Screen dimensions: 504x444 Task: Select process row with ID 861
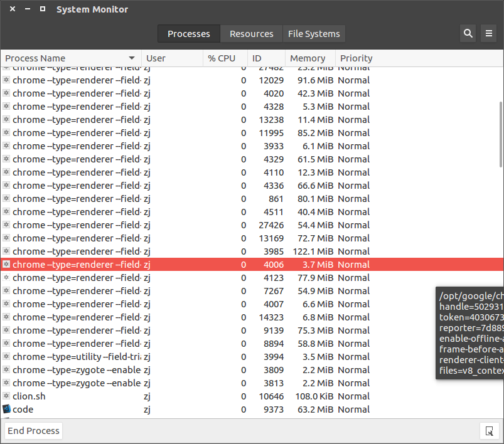click(252, 199)
